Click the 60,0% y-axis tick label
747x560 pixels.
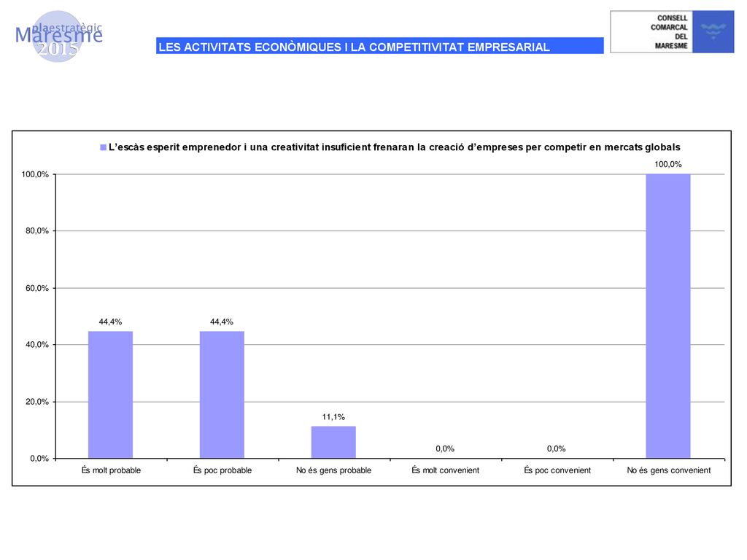point(37,288)
